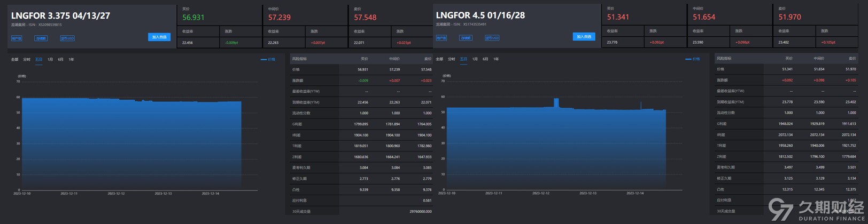Click Z利差 value 1680.636
The width and height of the screenshot is (868, 224).
361,157
